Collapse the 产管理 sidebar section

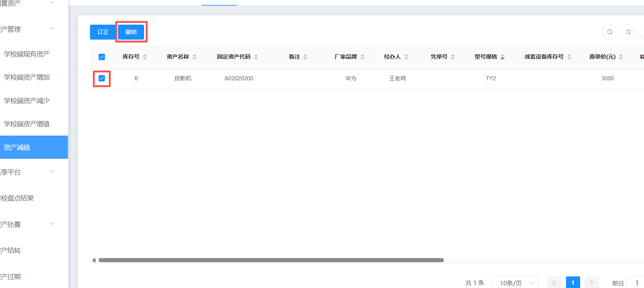click(x=52, y=29)
